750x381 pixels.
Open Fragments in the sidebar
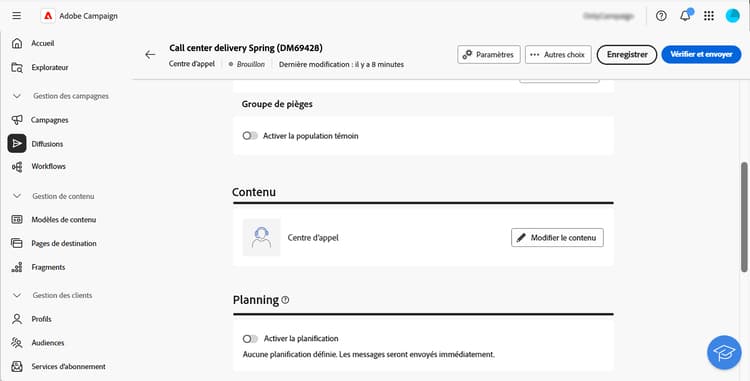click(48, 267)
